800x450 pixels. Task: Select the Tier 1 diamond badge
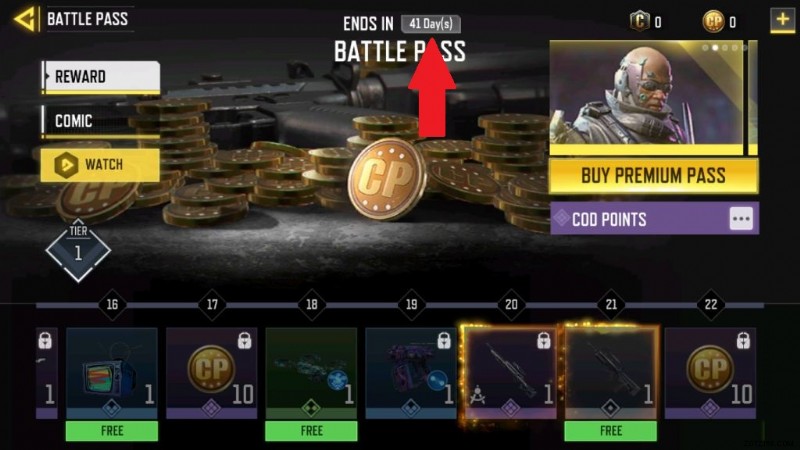click(x=78, y=250)
